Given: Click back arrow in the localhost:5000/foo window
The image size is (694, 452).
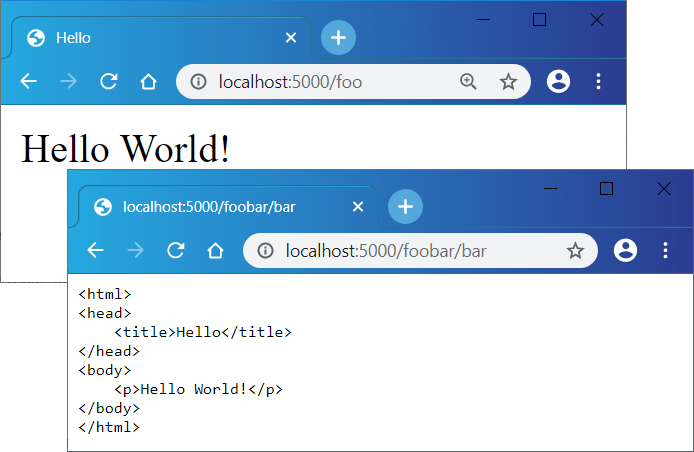Looking at the screenshot, I should coord(29,81).
